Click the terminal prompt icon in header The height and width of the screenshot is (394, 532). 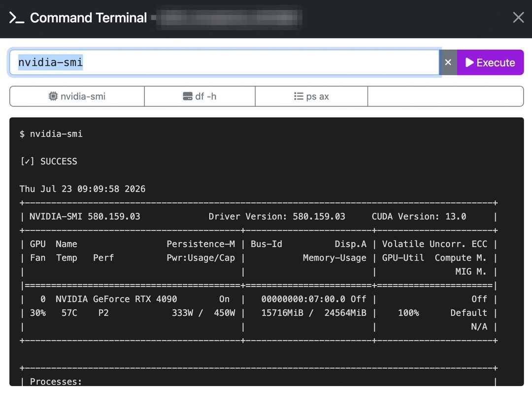[x=16, y=18]
